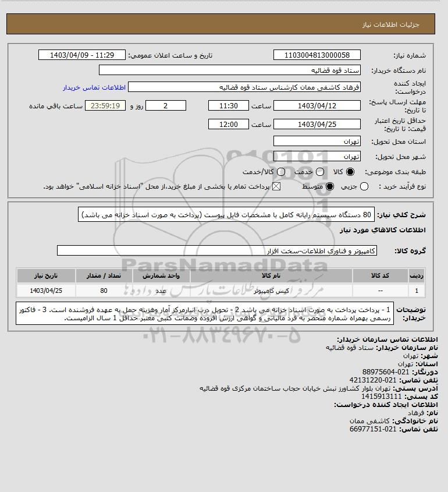Choose the جزیی purchase process option
Image resolution: width=448 pixels, height=492 pixels.
pos(364,186)
